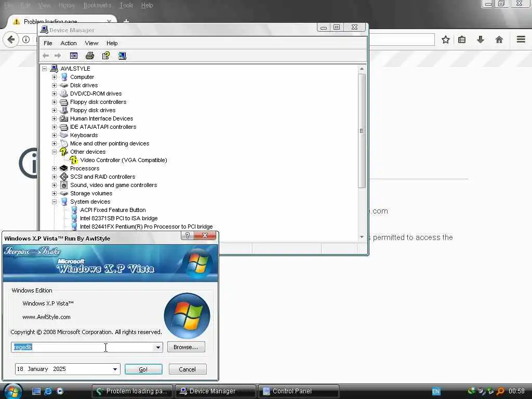Click the search magnifier tray icon

(x=500, y=391)
